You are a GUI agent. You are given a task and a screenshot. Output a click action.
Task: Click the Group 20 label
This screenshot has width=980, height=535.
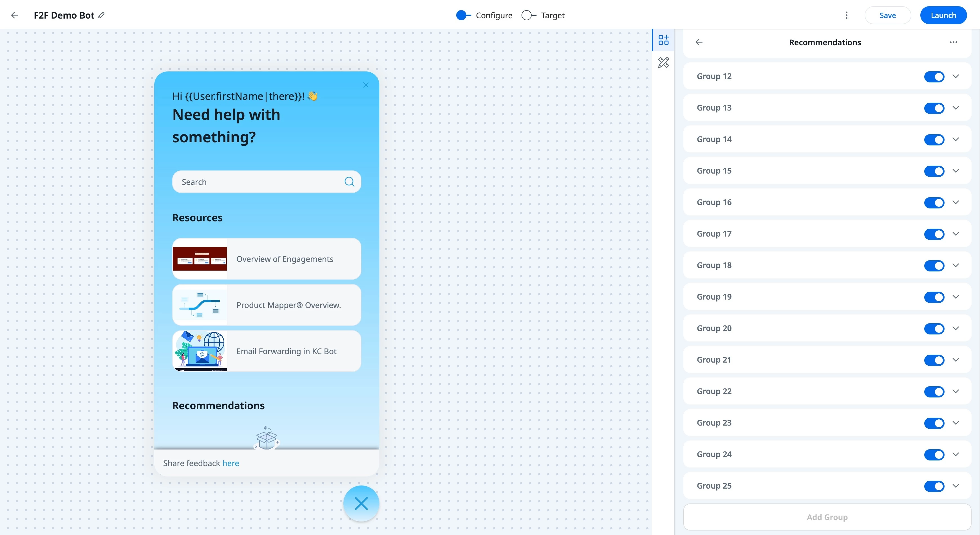click(714, 328)
